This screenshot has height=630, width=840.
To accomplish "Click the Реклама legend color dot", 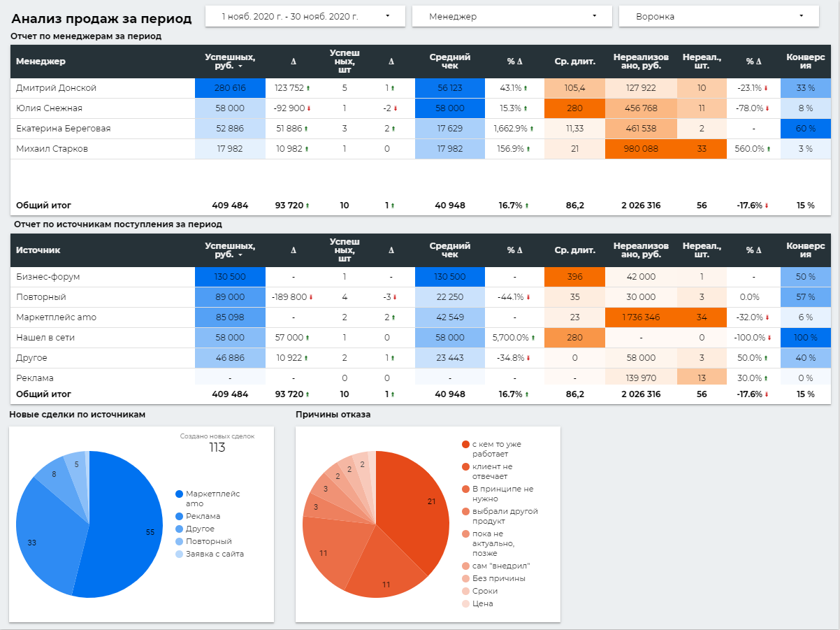I will pos(179,517).
